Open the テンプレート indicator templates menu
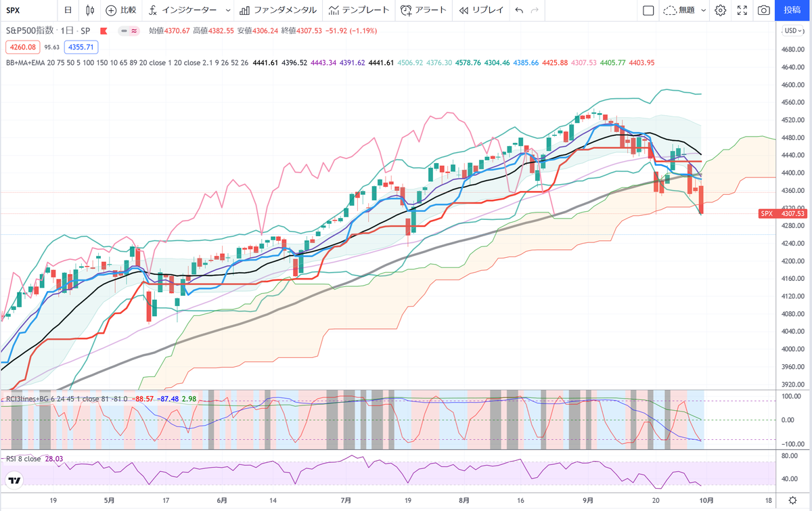 point(359,10)
